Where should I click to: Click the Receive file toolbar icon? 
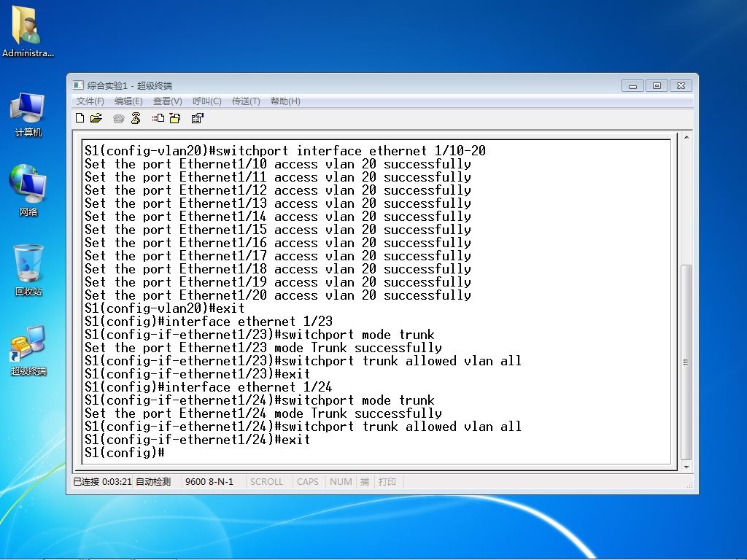(x=175, y=118)
